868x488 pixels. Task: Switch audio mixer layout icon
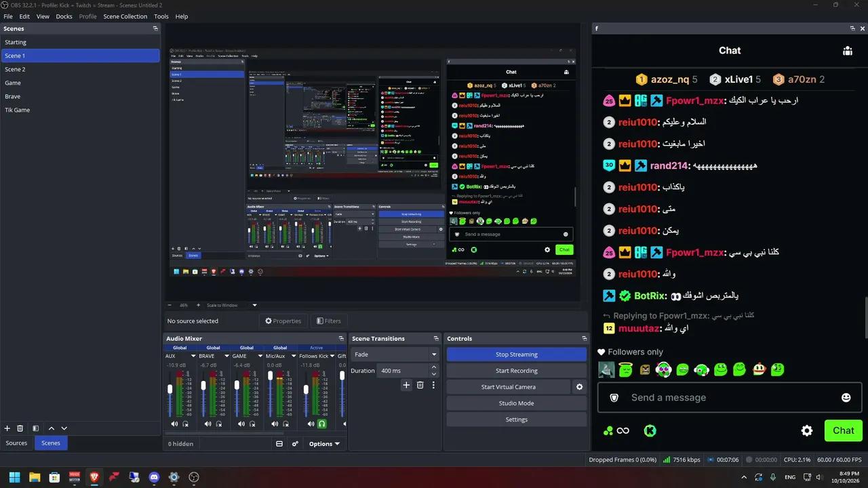279,444
